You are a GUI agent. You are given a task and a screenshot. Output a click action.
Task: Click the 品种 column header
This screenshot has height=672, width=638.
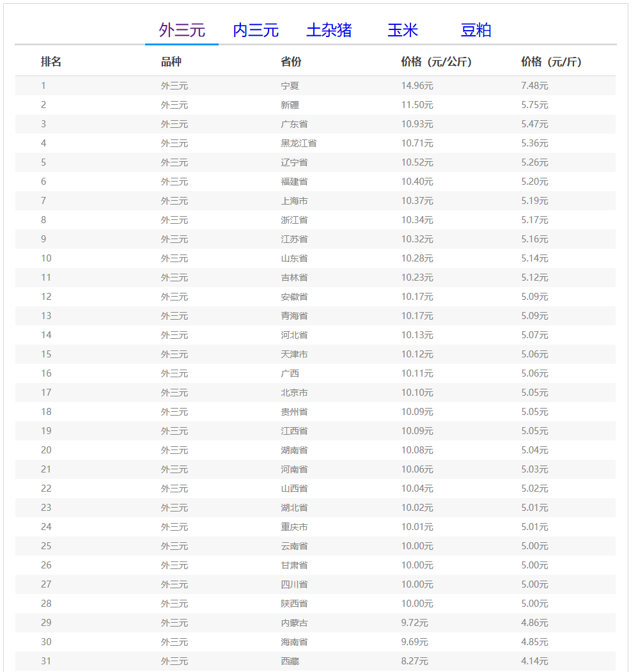pyautogui.click(x=171, y=62)
